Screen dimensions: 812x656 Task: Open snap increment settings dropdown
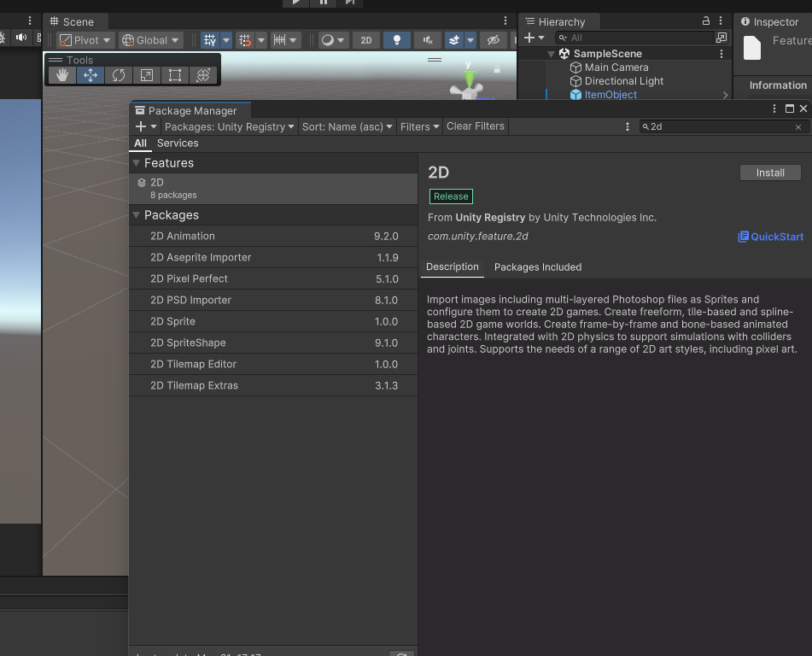pyautogui.click(x=285, y=40)
